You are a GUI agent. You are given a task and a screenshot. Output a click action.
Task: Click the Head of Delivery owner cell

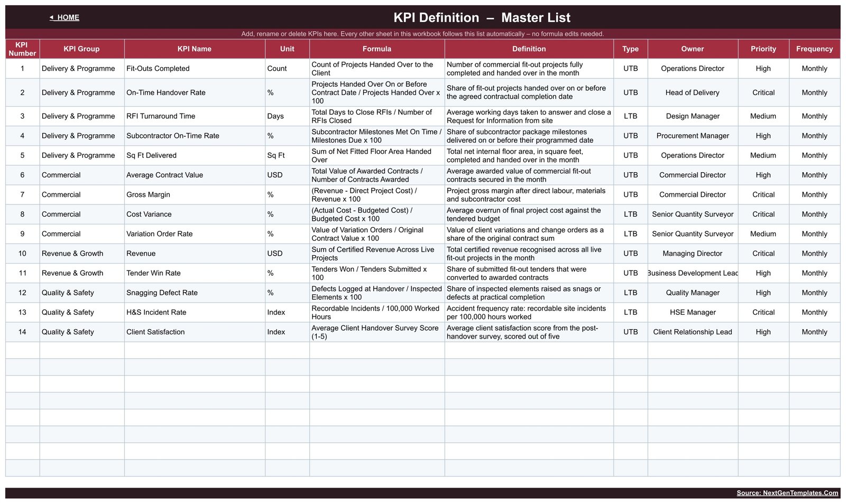point(693,92)
